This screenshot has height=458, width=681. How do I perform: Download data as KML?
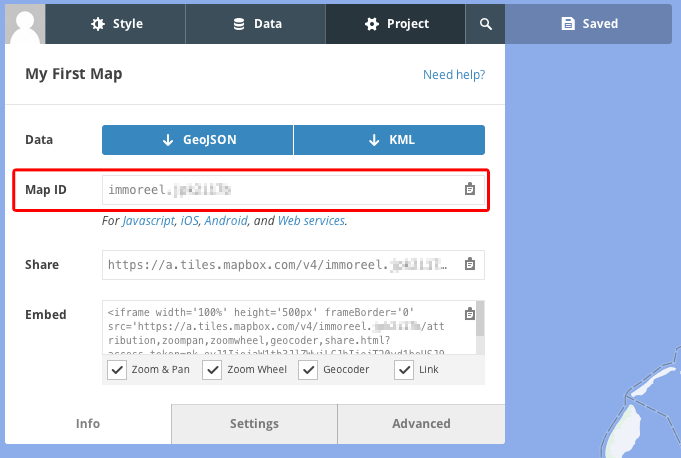[x=390, y=140]
